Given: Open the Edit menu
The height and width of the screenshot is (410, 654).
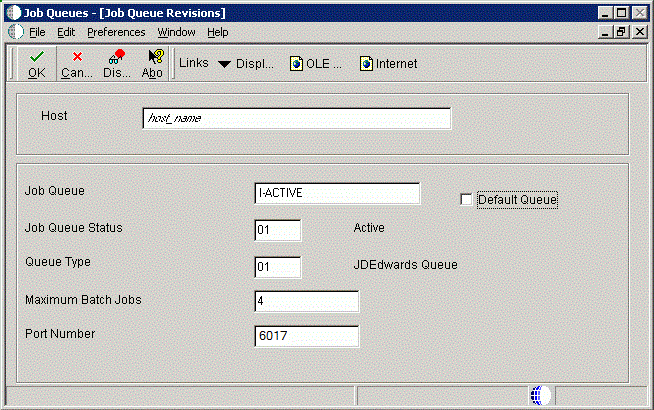Looking at the screenshot, I should 66,32.
